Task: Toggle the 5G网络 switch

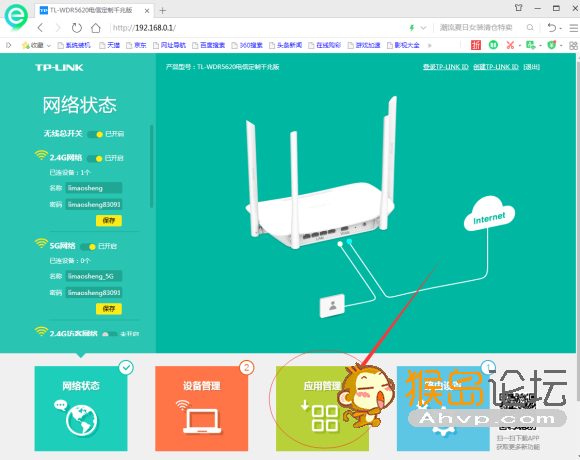Action: pyautogui.click(x=88, y=247)
